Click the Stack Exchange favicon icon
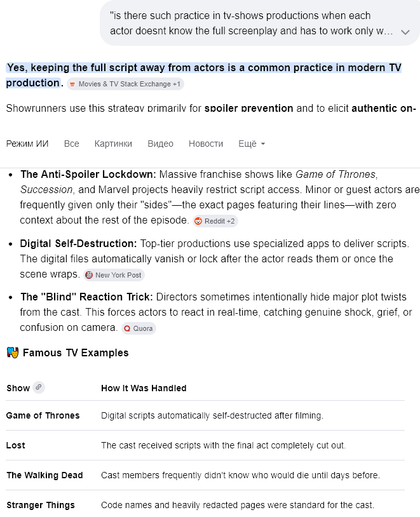This screenshot has width=420, height=517. (72, 84)
